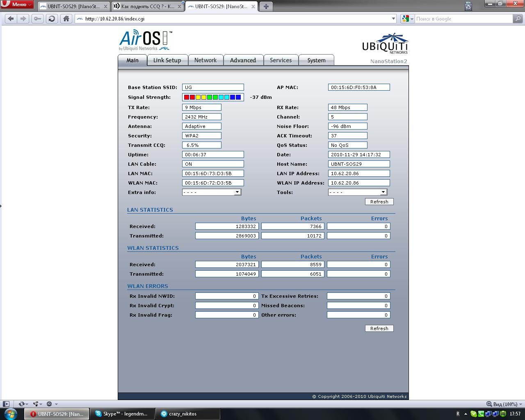Close the Как поднять CCQ tab
The image size is (525, 420).
click(x=179, y=6)
